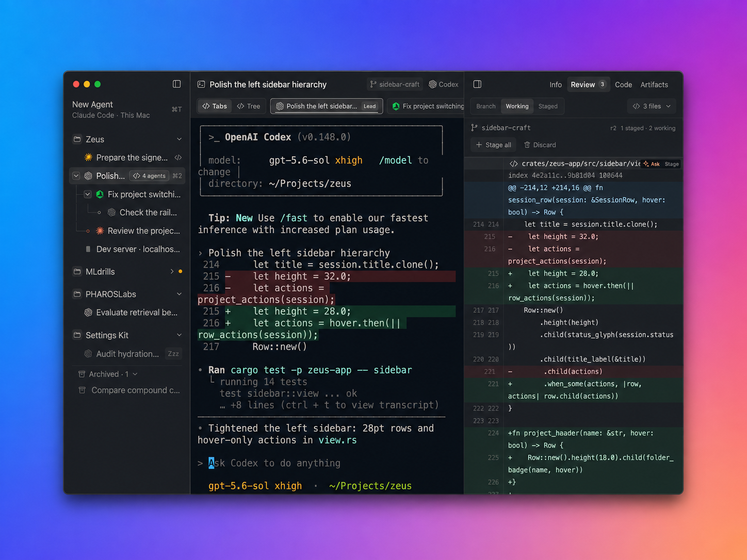Image resolution: width=747 pixels, height=560 pixels.
Task: Click the git branch icon in the sidebar-craft chip
Action: point(373,84)
